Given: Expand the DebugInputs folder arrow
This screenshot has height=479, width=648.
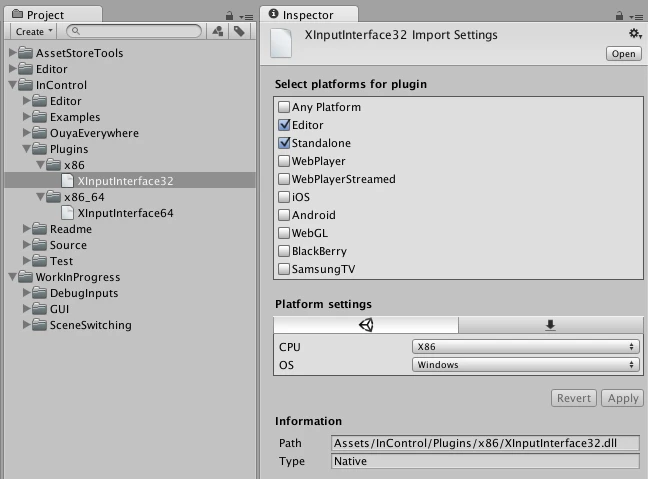Looking at the screenshot, I should tap(27, 293).
